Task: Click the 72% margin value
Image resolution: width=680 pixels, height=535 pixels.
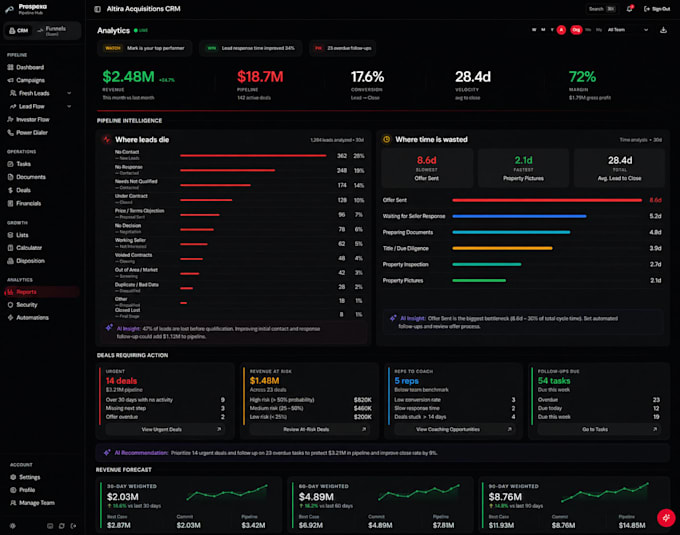Action: coord(582,77)
